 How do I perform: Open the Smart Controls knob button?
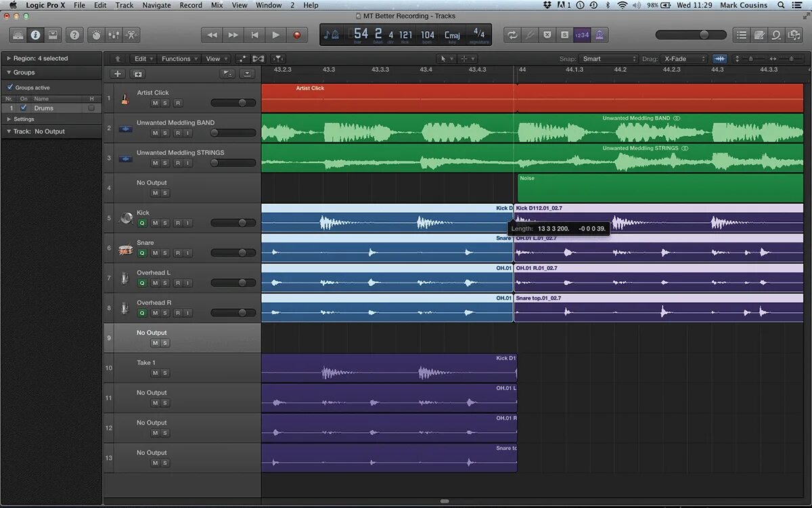click(96, 35)
